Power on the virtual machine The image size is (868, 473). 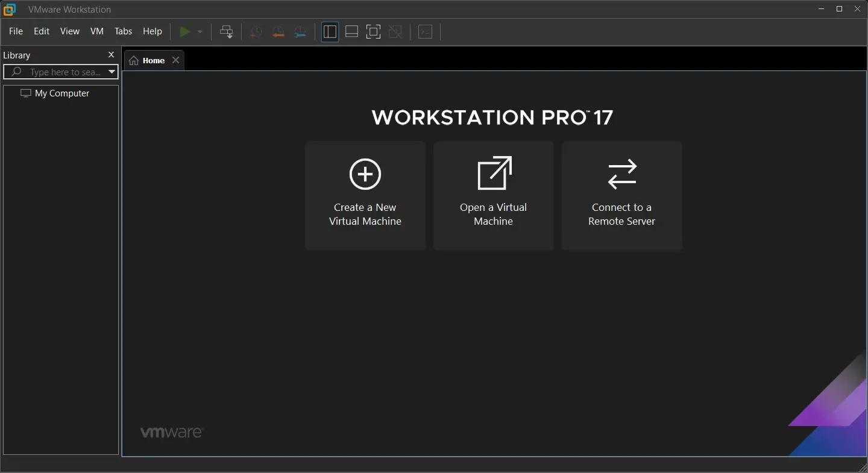[185, 31]
